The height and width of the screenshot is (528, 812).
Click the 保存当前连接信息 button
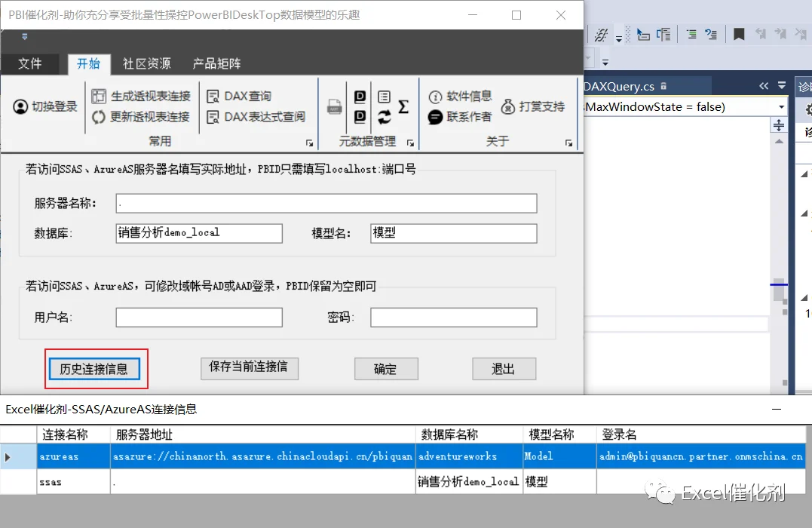pos(249,368)
